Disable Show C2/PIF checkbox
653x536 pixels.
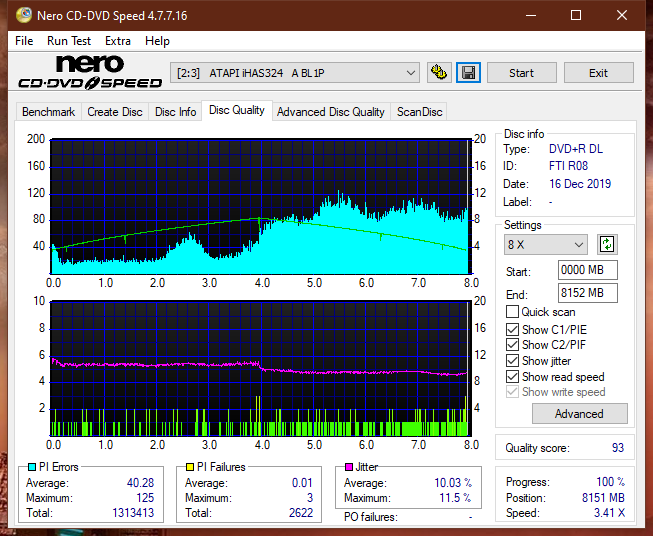click(512, 344)
